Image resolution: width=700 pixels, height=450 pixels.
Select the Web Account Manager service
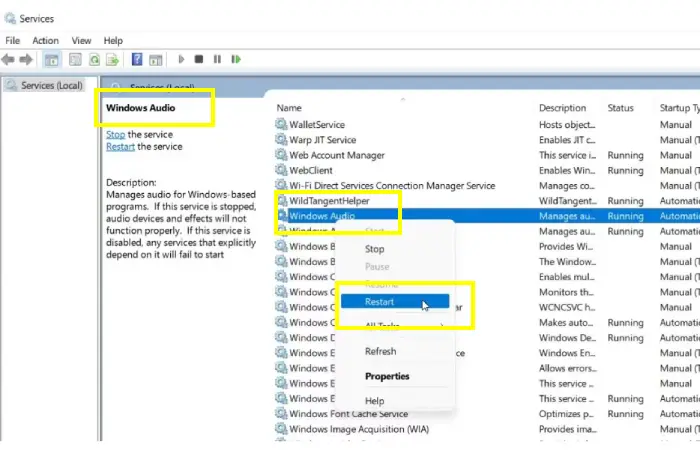(487, 155)
